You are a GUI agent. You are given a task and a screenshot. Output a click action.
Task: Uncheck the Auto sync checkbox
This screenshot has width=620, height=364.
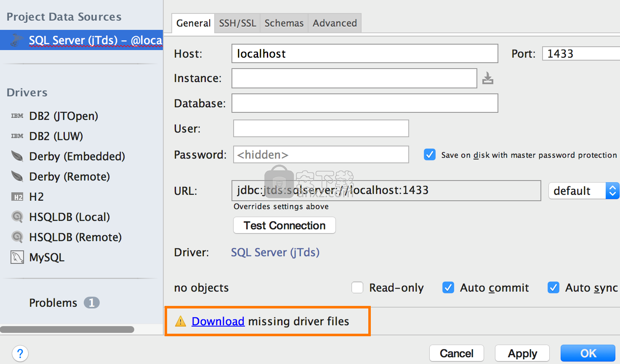(x=553, y=287)
